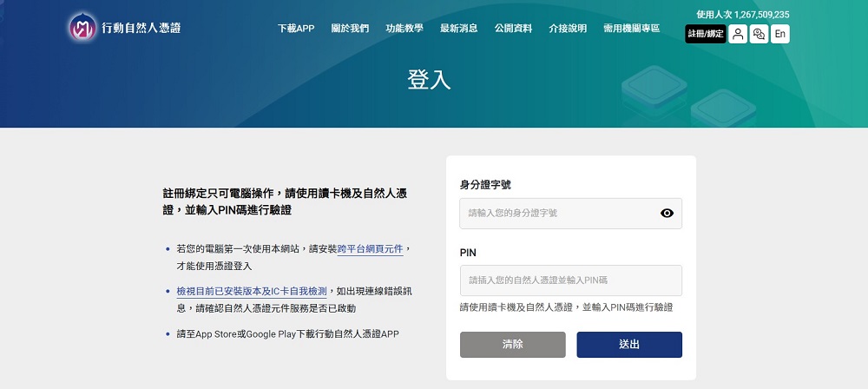Navigate to 需用機關專區
The width and height of the screenshot is (868, 389).
click(x=631, y=29)
